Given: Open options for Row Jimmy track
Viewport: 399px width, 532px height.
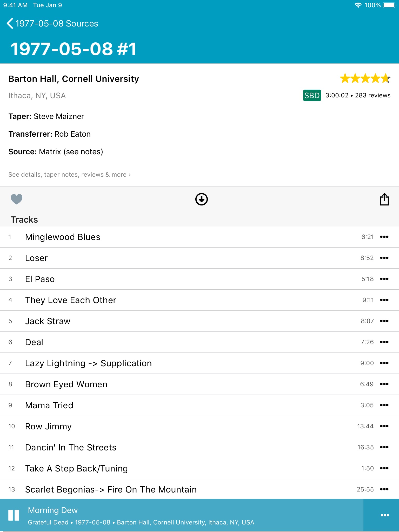Looking at the screenshot, I should pyautogui.click(x=384, y=426).
